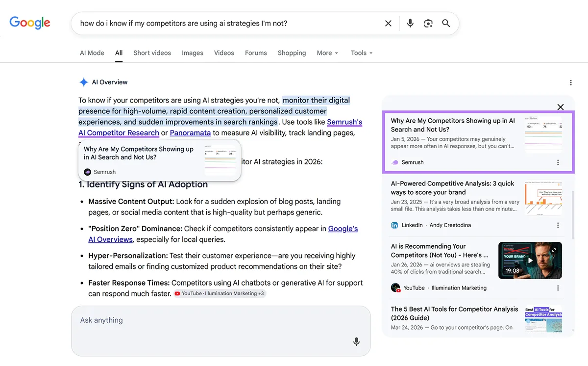Open AI Overview three-dot options menu
The height and width of the screenshot is (366, 588).
tap(571, 83)
